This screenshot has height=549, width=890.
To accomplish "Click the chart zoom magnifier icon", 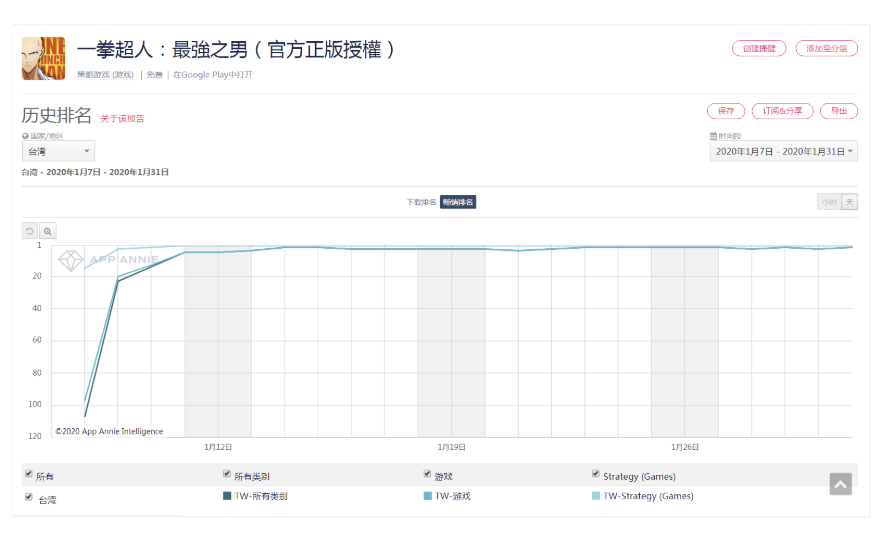I will pos(48,231).
